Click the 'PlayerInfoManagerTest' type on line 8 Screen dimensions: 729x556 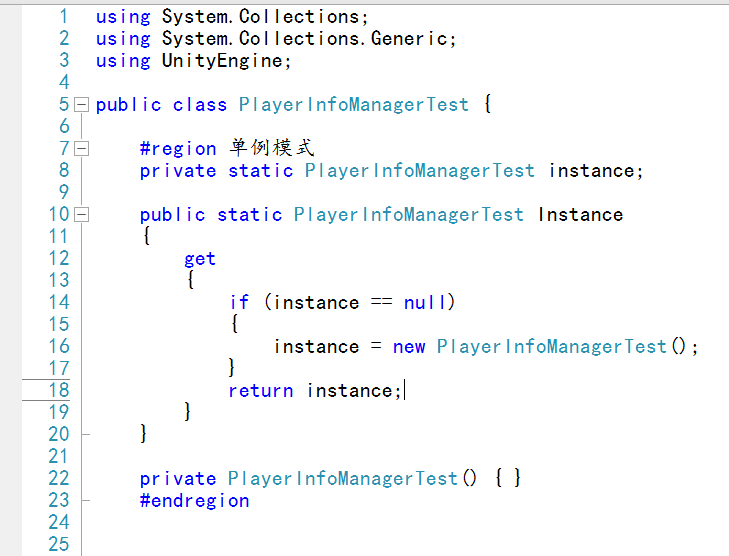tap(420, 171)
